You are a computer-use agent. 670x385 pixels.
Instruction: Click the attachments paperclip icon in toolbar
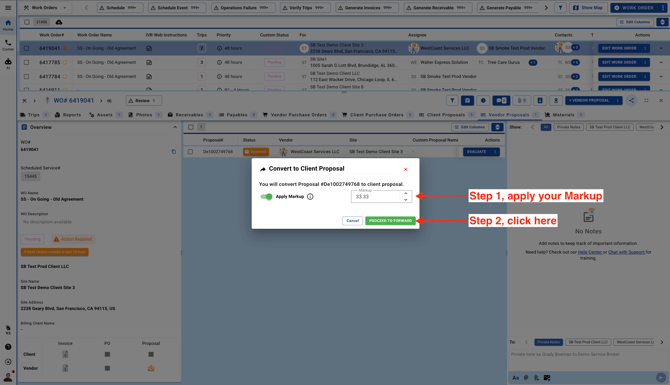point(521,100)
